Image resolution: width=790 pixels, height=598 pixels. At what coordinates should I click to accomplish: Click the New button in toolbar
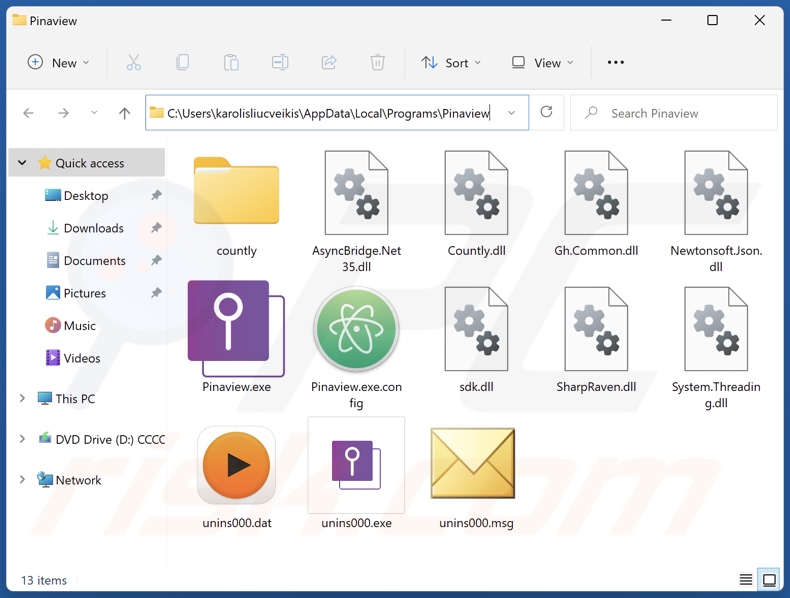point(58,62)
